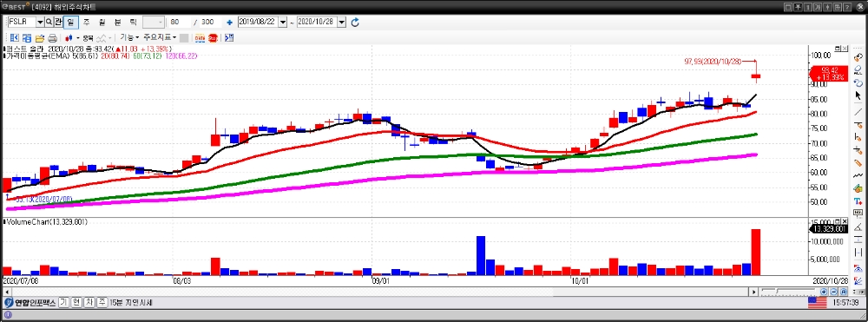The height and width of the screenshot is (322, 868).
Task: Click the stock symbol search magnifier icon
Action: [x=49, y=22]
